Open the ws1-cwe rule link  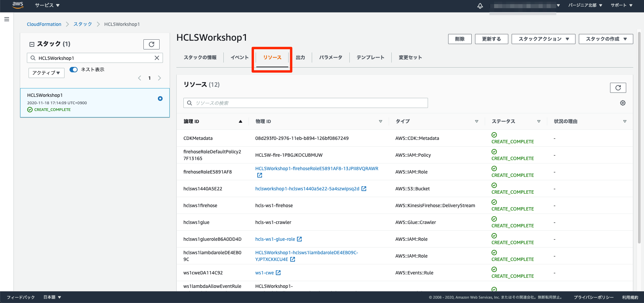coord(264,273)
